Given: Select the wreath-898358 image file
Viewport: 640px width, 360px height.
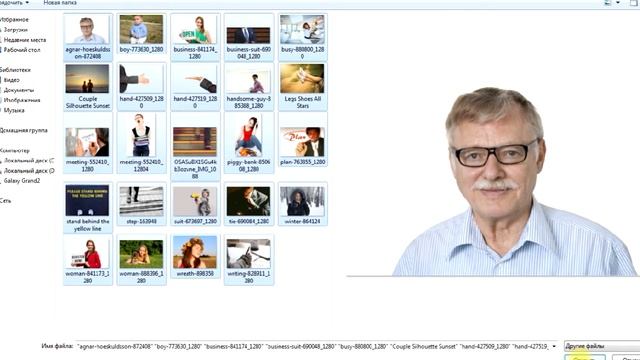Looking at the screenshot, I should 195,256.
